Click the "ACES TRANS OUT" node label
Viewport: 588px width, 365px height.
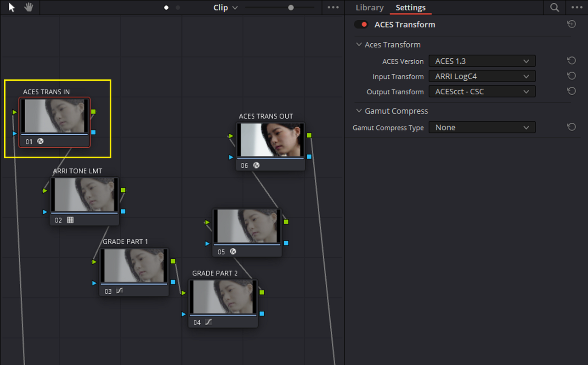point(266,116)
